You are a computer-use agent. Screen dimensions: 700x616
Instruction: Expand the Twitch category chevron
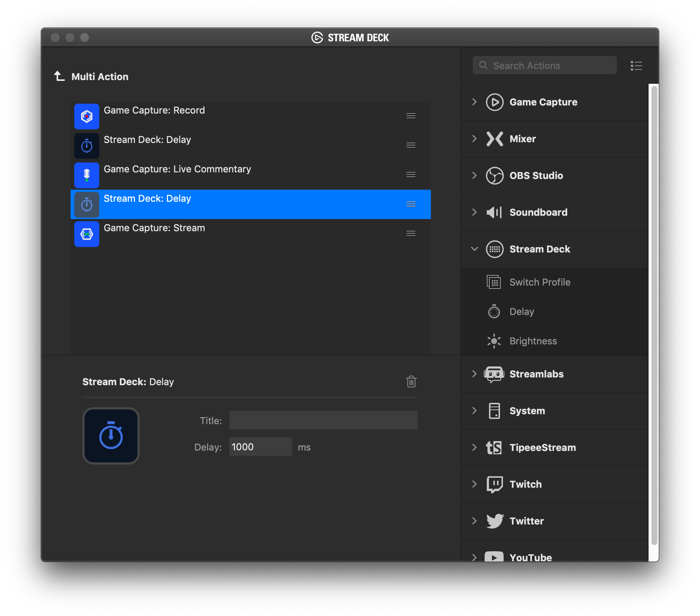pos(474,484)
